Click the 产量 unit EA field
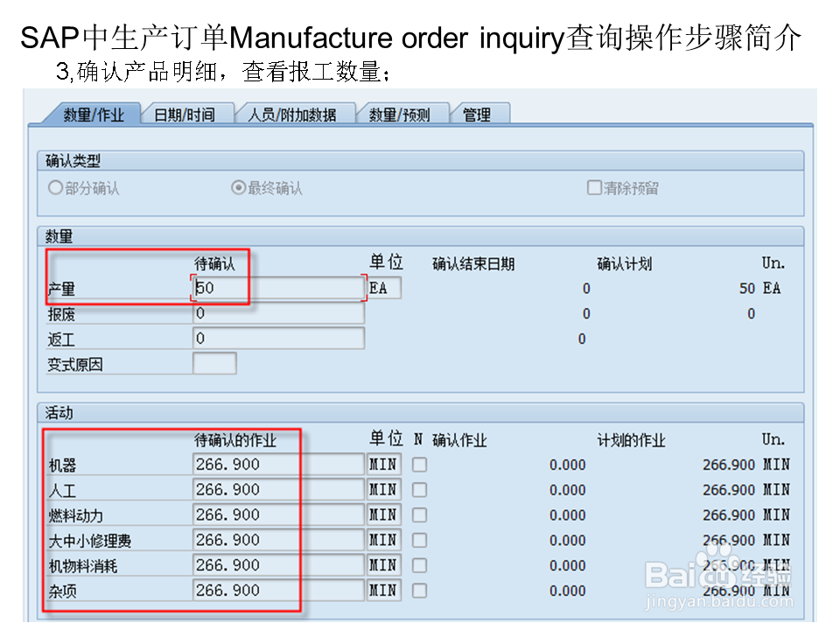Viewport: 840px width, 630px height. coord(384,288)
